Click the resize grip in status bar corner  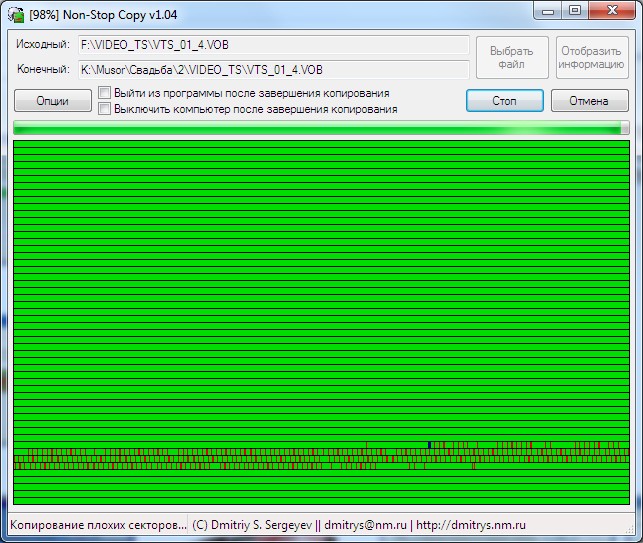click(x=630, y=529)
